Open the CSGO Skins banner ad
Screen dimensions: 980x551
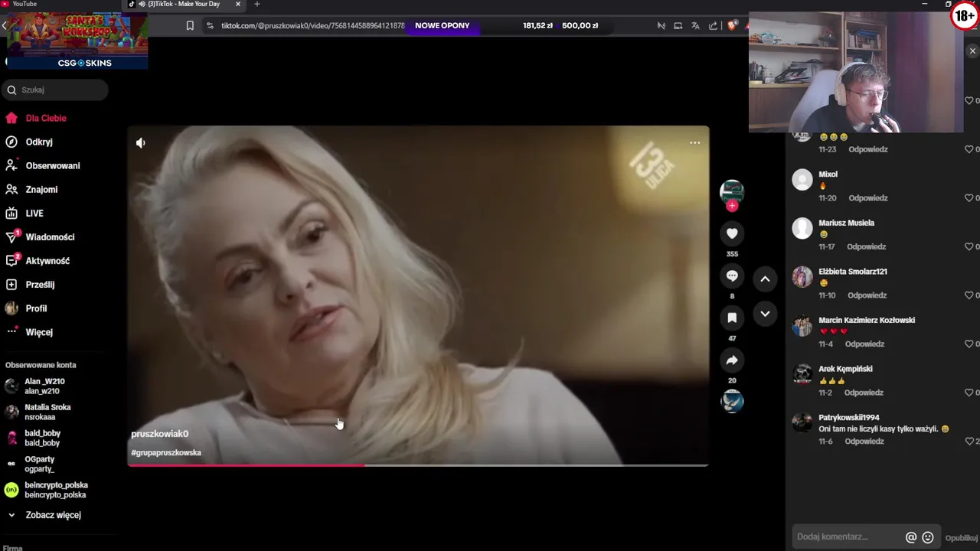coord(77,41)
